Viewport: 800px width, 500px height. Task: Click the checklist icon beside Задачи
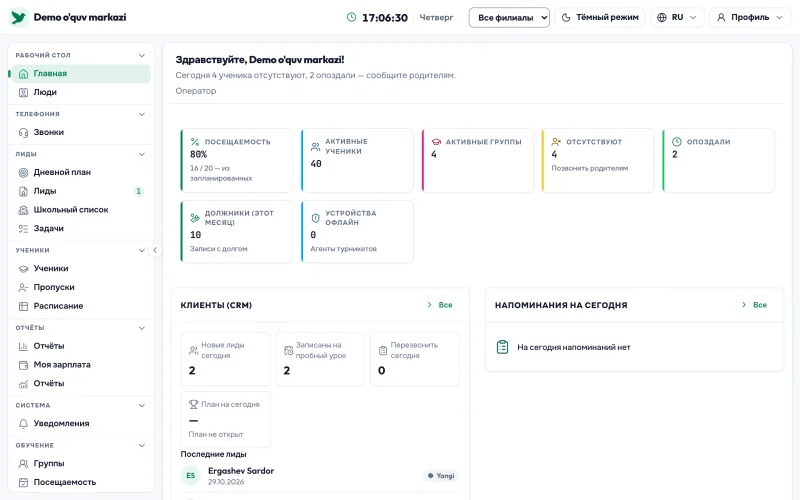(23, 229)
